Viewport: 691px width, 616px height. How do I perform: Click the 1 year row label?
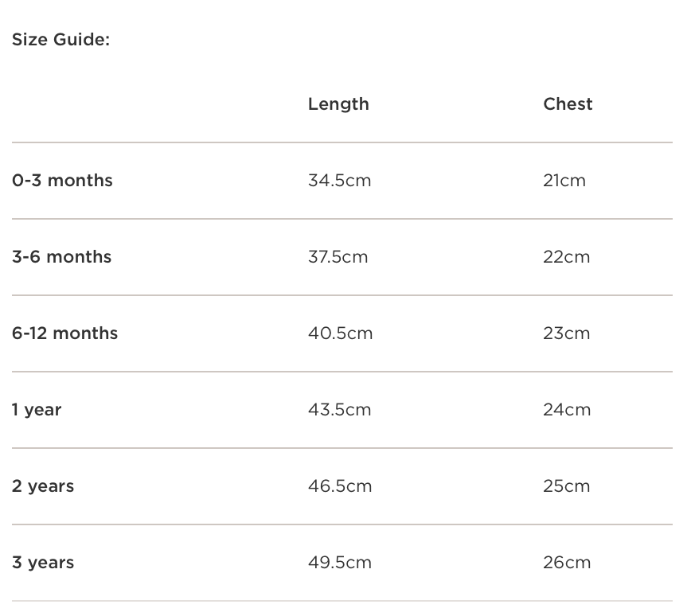point(37,410)
